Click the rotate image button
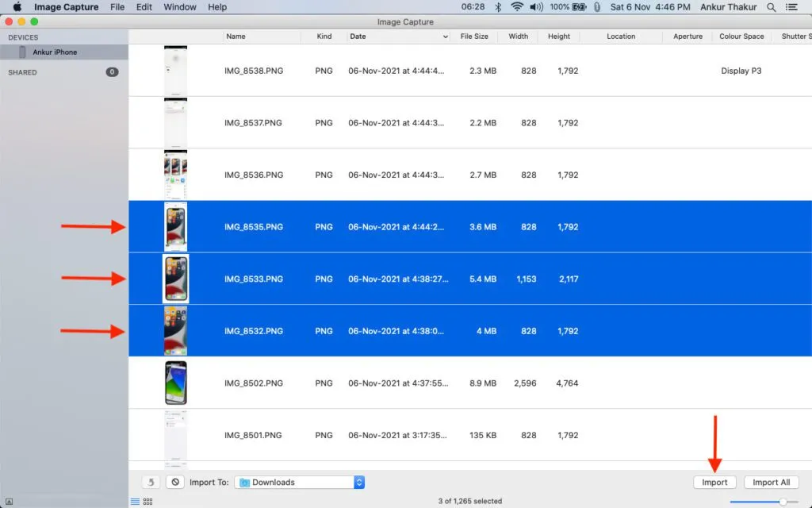This screenshot has width=812, height=508. point(151,482)
